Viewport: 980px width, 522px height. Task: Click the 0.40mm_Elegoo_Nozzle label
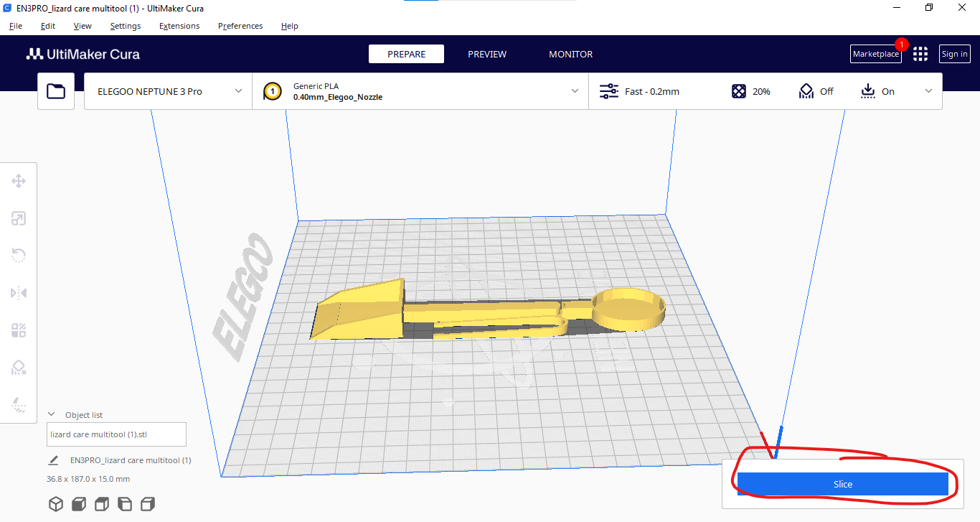click(338, 97)
